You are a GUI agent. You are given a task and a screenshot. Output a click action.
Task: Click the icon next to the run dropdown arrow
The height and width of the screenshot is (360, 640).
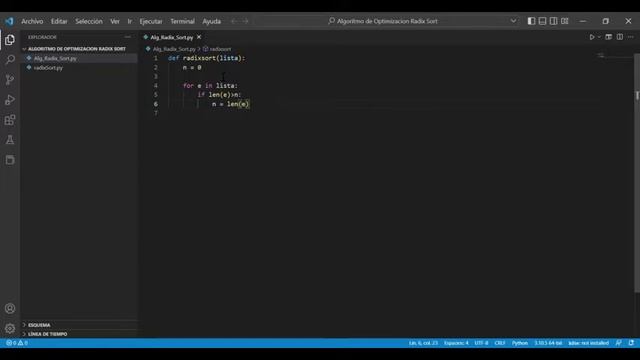(x=609, y=37)
